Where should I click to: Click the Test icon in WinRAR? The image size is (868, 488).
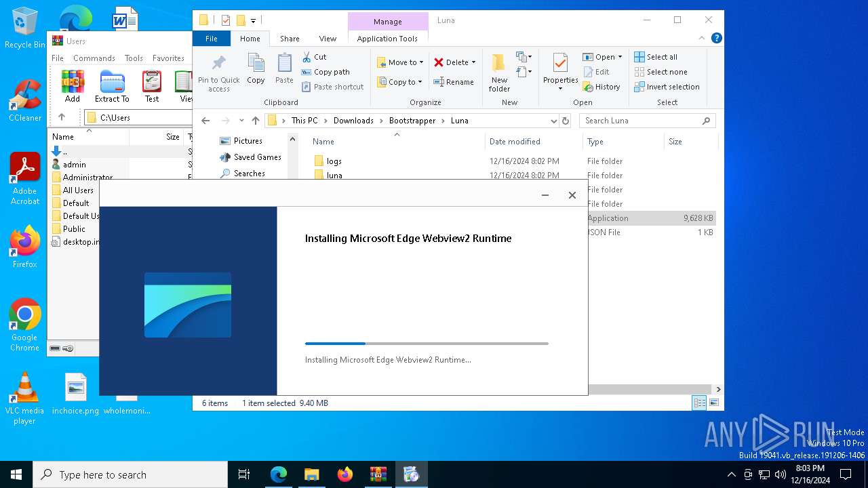pos(152,86)
